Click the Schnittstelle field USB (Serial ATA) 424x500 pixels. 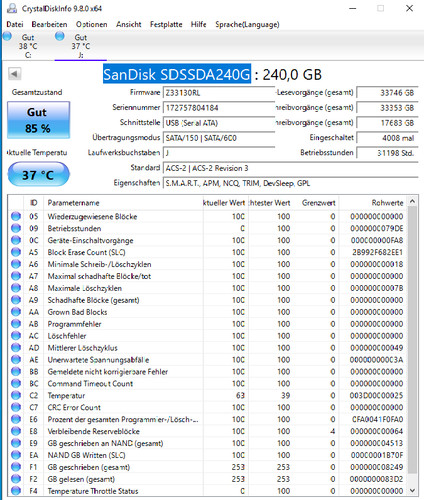pos(219,123)
